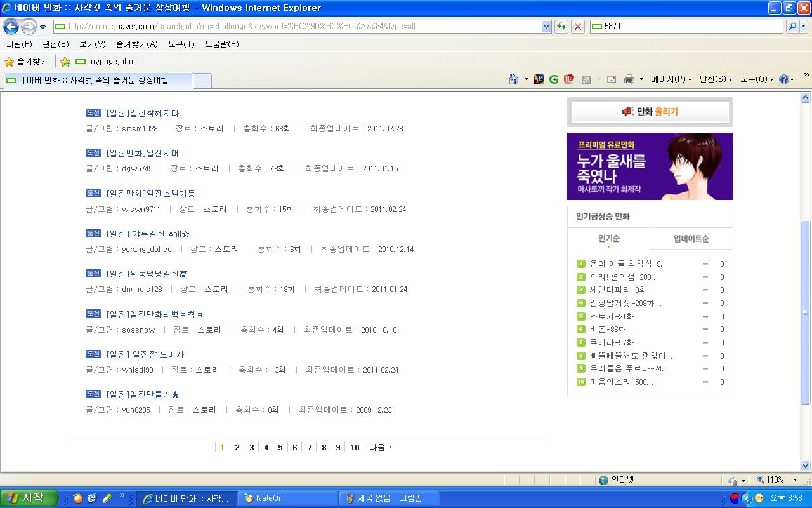Click the add-to-favorites-bar star icon
The width and height of the screenshot is (812, 508).
pos(65,62)
